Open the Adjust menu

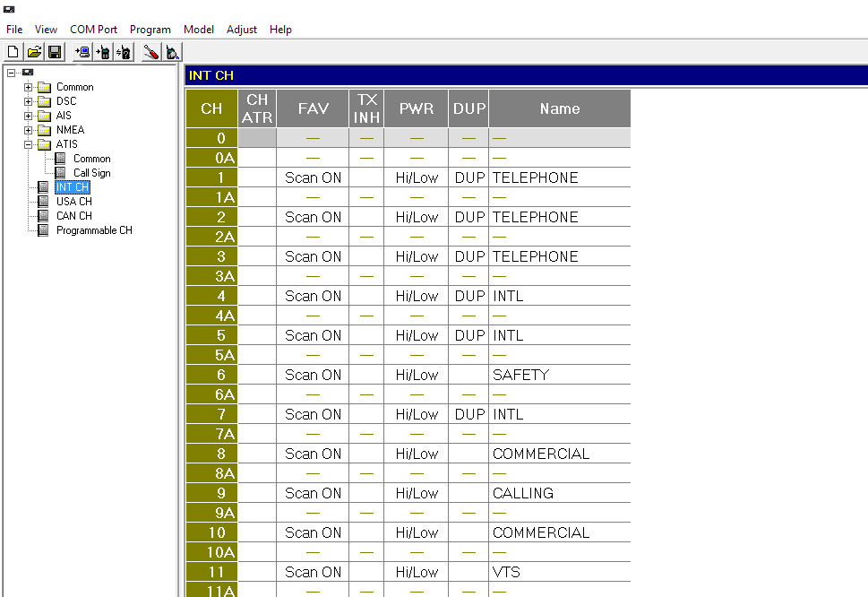[x=242, y=30]
